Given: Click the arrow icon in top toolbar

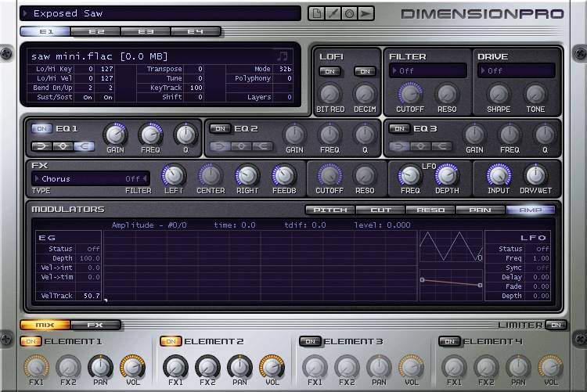Looking at the screenshot, I should (x=366, y=13).
